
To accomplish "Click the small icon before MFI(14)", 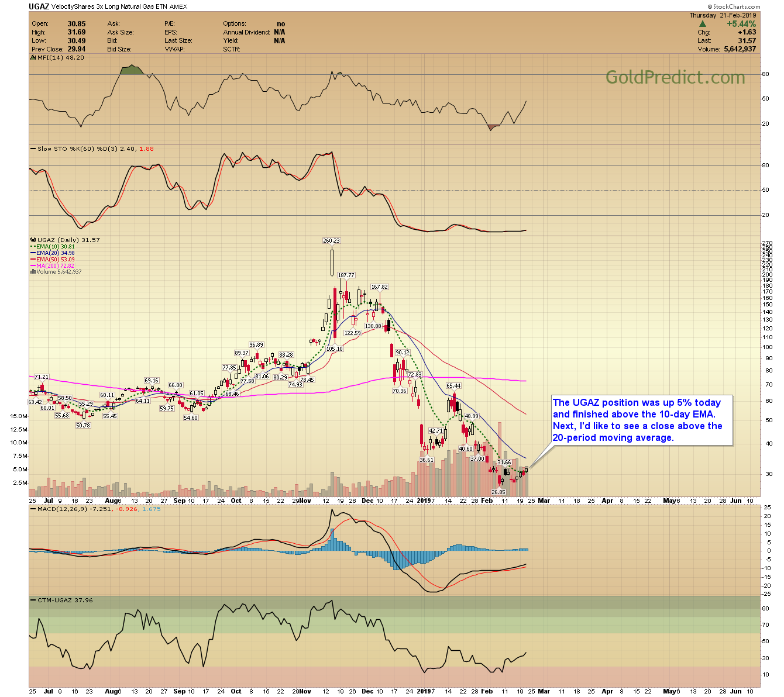I will click(33, 58).
